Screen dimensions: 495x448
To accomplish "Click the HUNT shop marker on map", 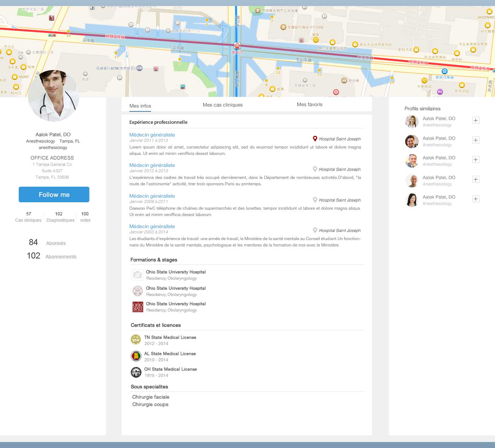I will point(14,77).
